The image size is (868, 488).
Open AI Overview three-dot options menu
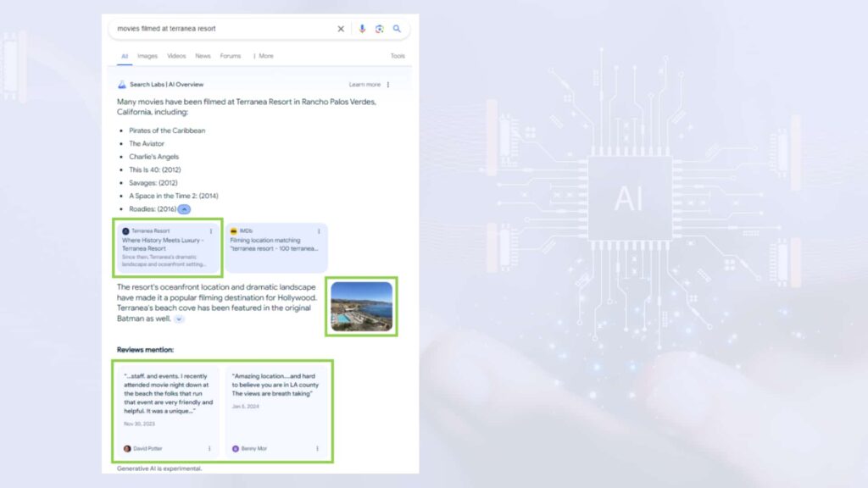click(388, 85)
